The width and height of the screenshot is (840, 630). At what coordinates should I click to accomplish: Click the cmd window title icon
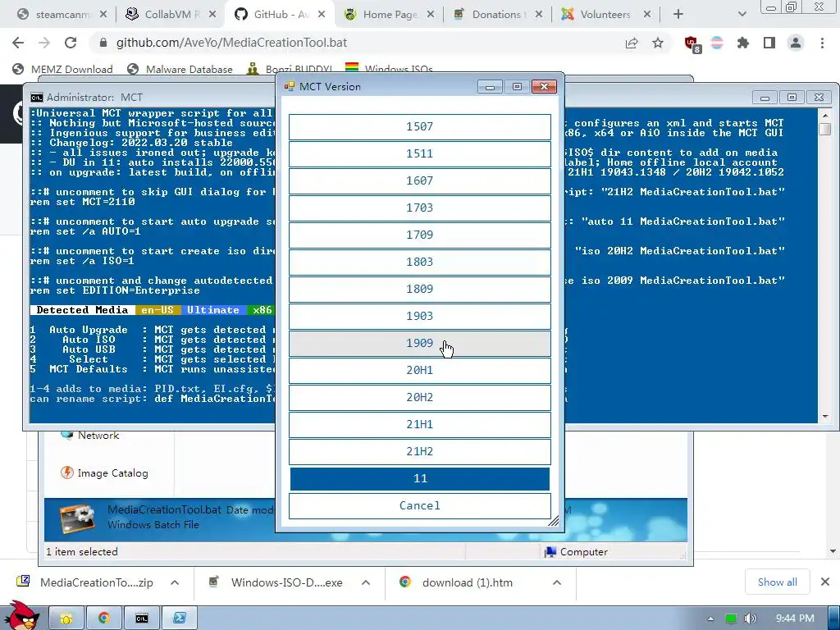(x=36, y=98)
